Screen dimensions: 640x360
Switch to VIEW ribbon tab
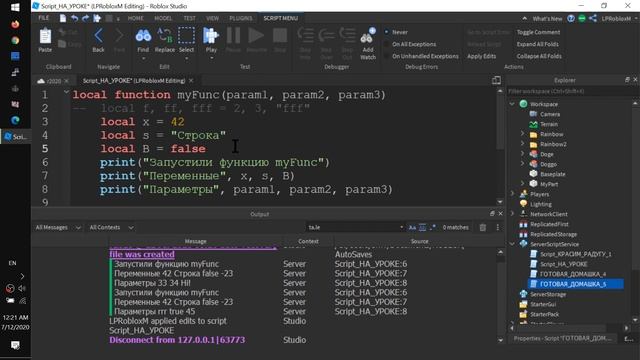(x=212, y=18)
